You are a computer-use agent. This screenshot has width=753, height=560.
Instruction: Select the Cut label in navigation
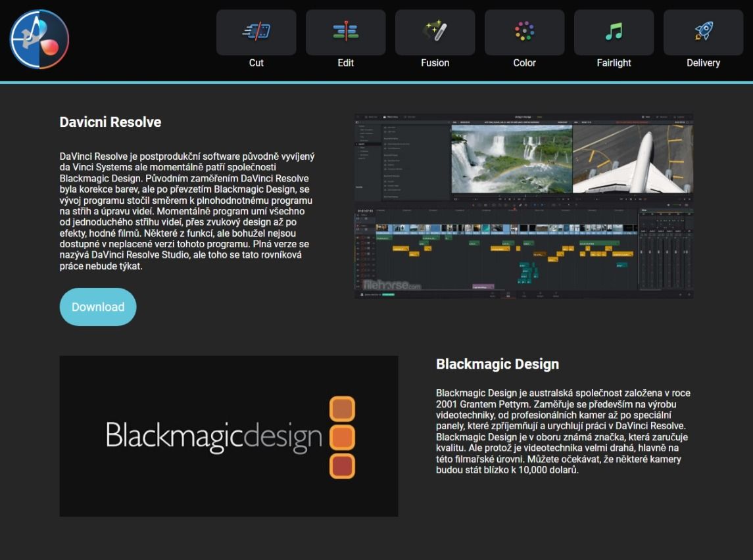256,63
